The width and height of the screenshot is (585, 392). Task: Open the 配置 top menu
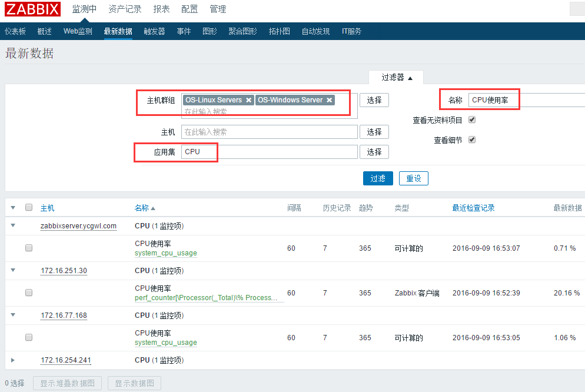point(190,9)
